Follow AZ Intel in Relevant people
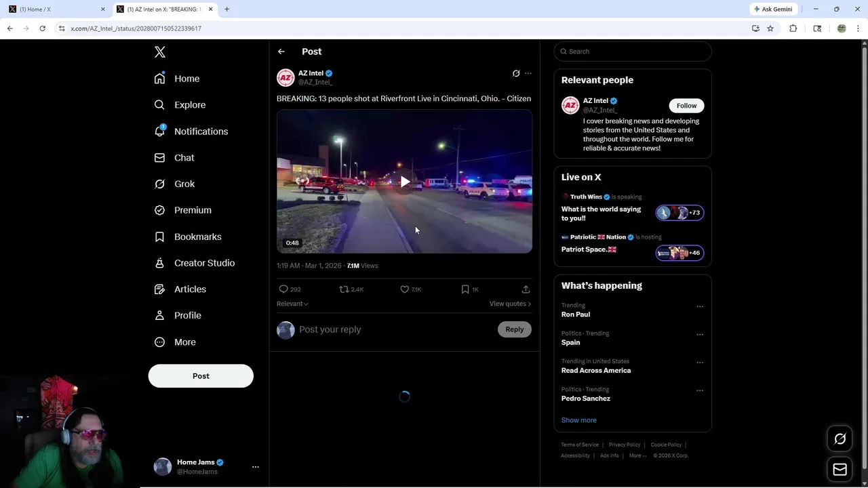 [x=686, y=106]
